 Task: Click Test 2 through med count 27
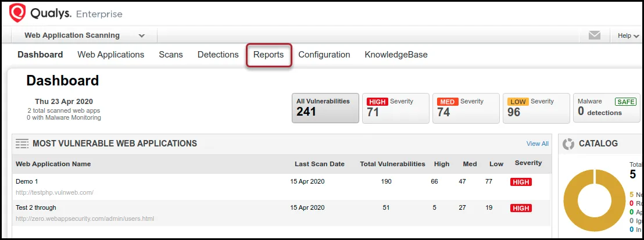(x=463, y=207)
